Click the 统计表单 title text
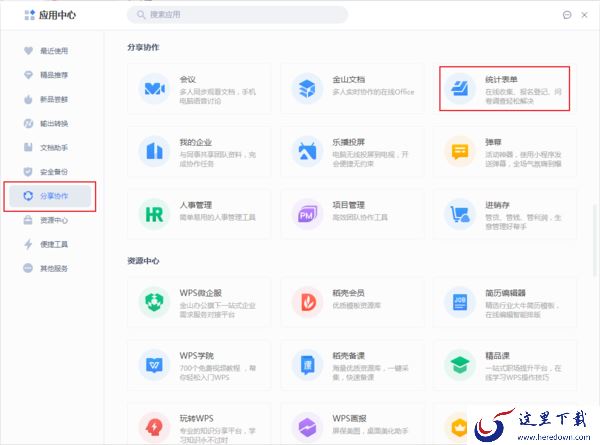The height and width of the screenshot is (445, 600). point(501,80)
